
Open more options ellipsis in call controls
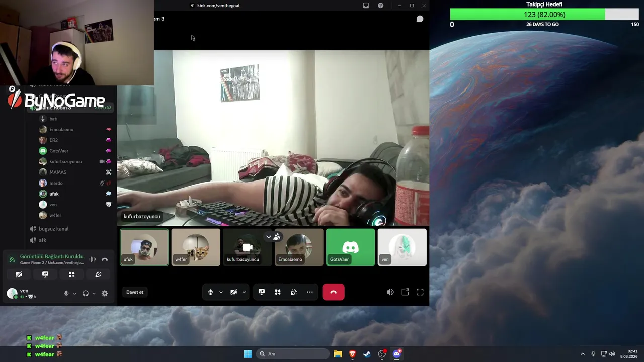pos(310,292)
